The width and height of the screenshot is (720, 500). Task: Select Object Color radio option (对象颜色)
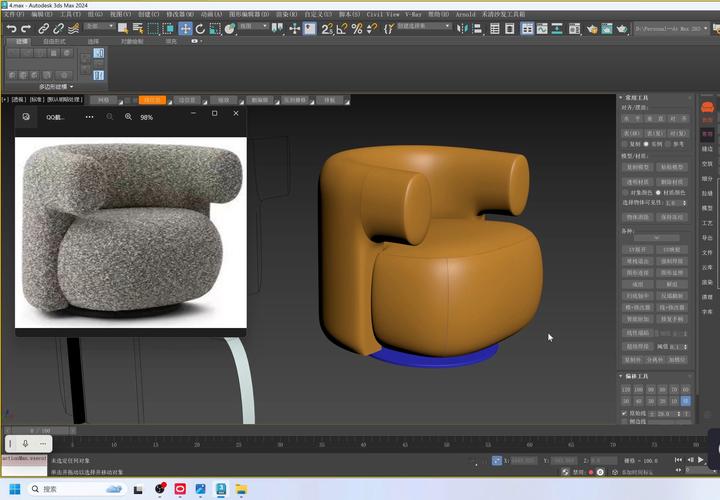(625, 192)
